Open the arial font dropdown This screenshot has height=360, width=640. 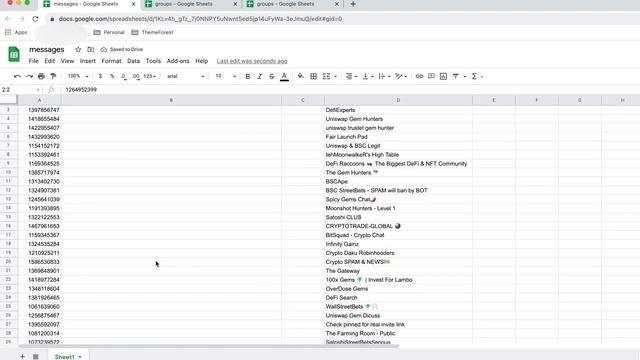185,76
